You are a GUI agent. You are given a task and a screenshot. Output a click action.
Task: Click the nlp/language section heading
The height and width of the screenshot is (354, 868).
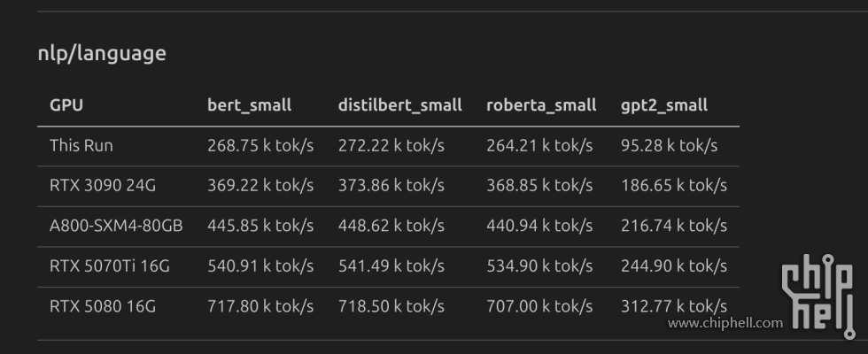[102, 53]
